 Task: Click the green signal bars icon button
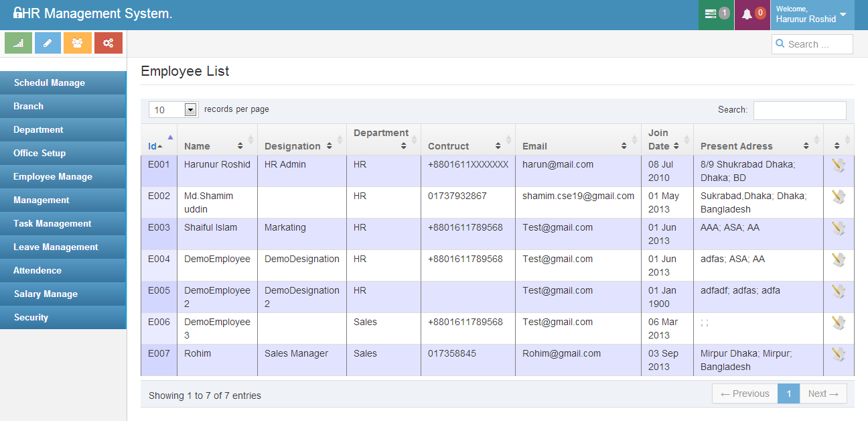(x=19, y=43)
